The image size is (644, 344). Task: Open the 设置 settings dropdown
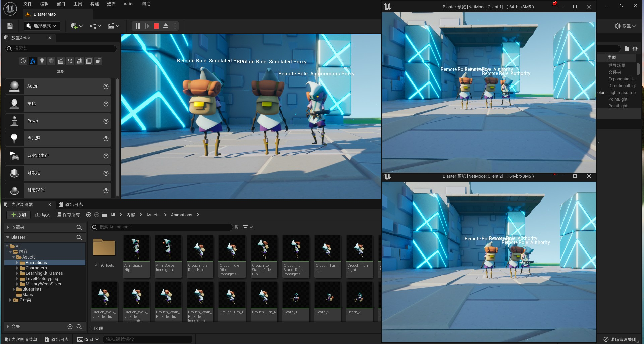pos(625,26)
